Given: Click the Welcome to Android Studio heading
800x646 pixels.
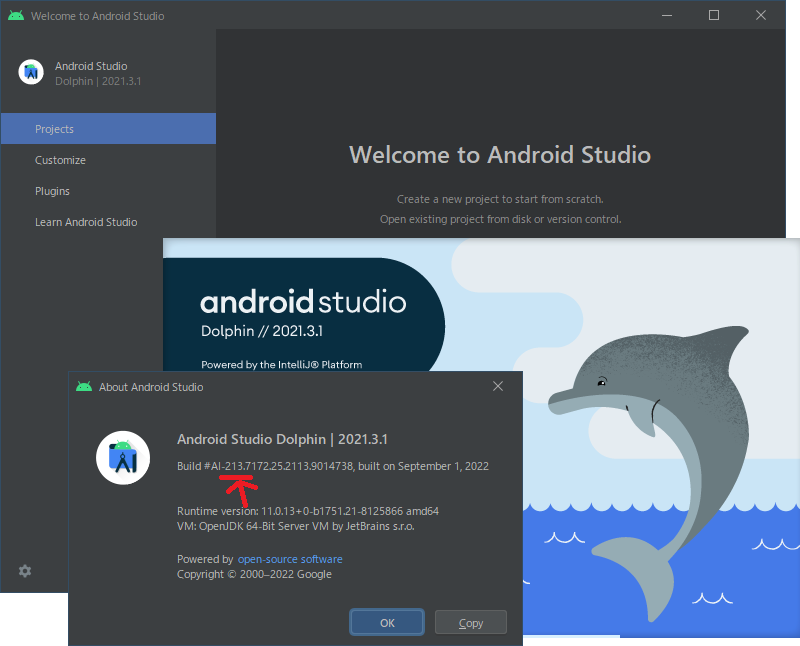Looking at the screenshot, I should pyautogui.click(x=500, y=155).
